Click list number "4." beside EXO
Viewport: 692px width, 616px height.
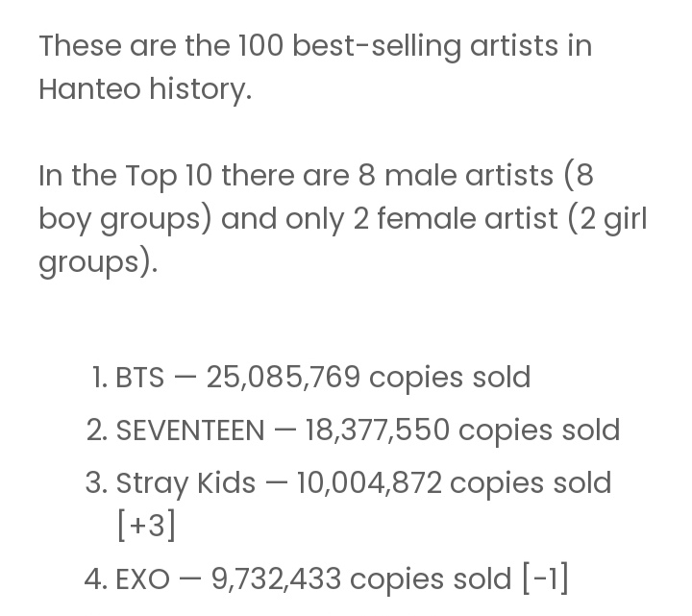click(96, 579)
